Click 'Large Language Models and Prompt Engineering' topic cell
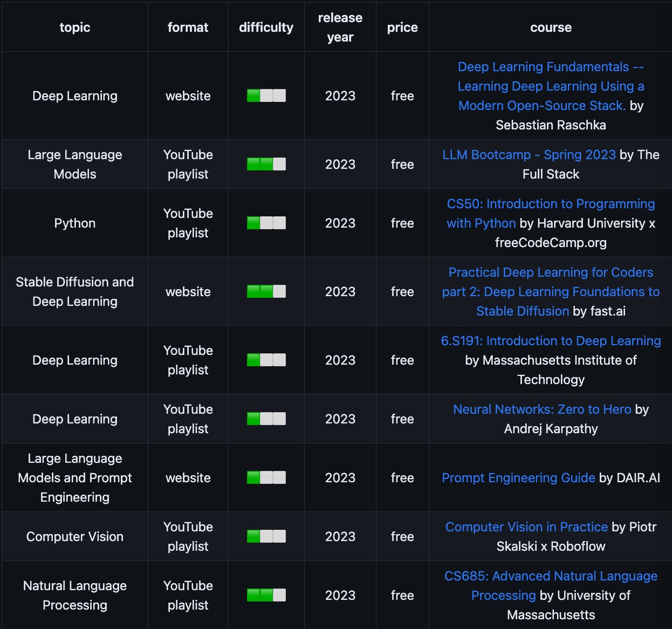The image size is (672, 629). pos(75,478)
